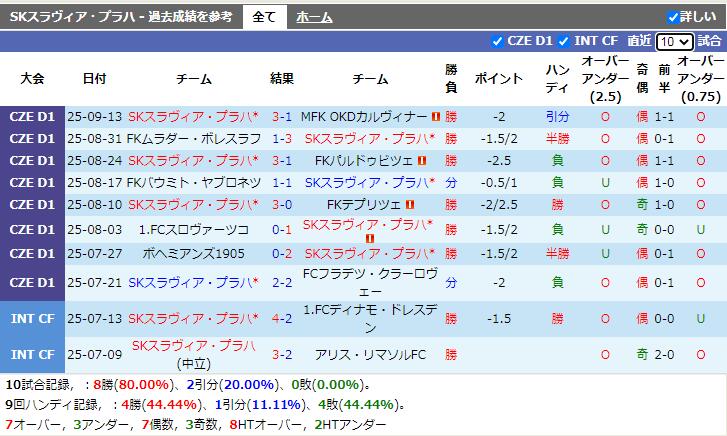Click INT CF league cell for 25-07-13
Viewport: 727px width, 436px height.
pos(32,319)
